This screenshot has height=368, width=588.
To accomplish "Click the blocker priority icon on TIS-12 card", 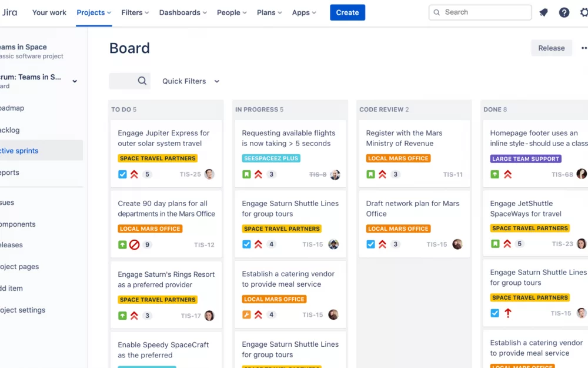I will [x=134, y=245].
